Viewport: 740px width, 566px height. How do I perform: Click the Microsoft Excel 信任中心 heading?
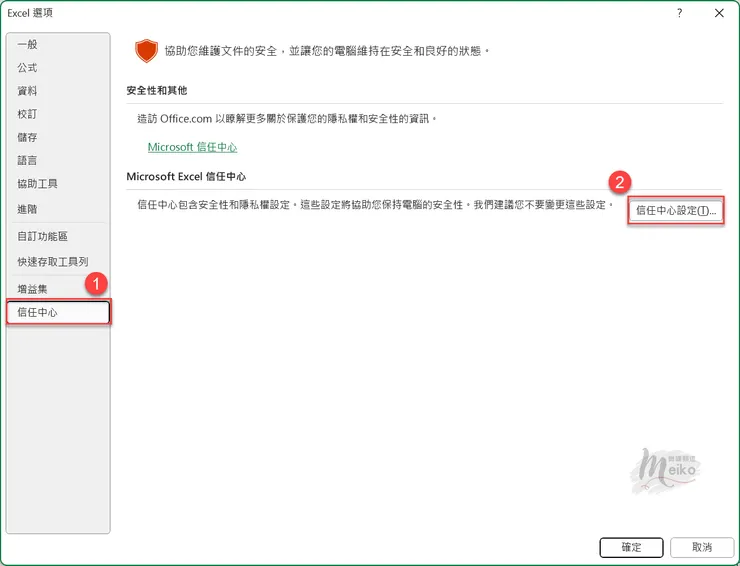pyautogui.click(x=186, y=177)
